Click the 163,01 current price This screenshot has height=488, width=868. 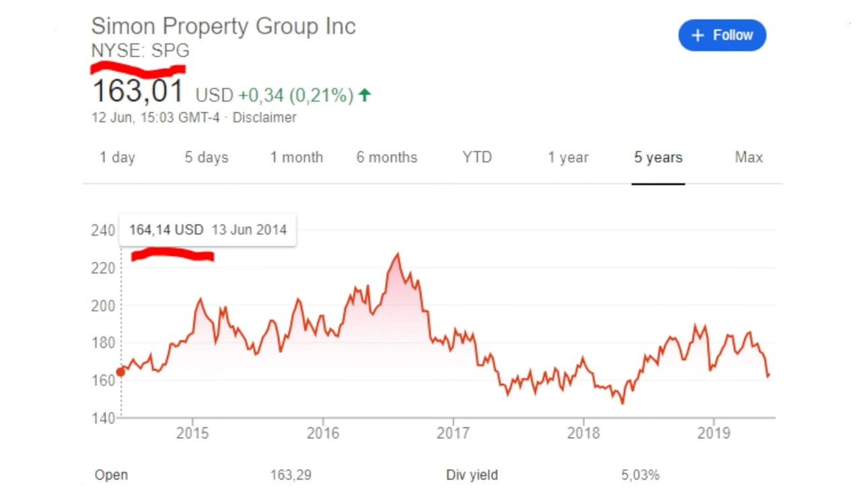[x=138, y=92]
